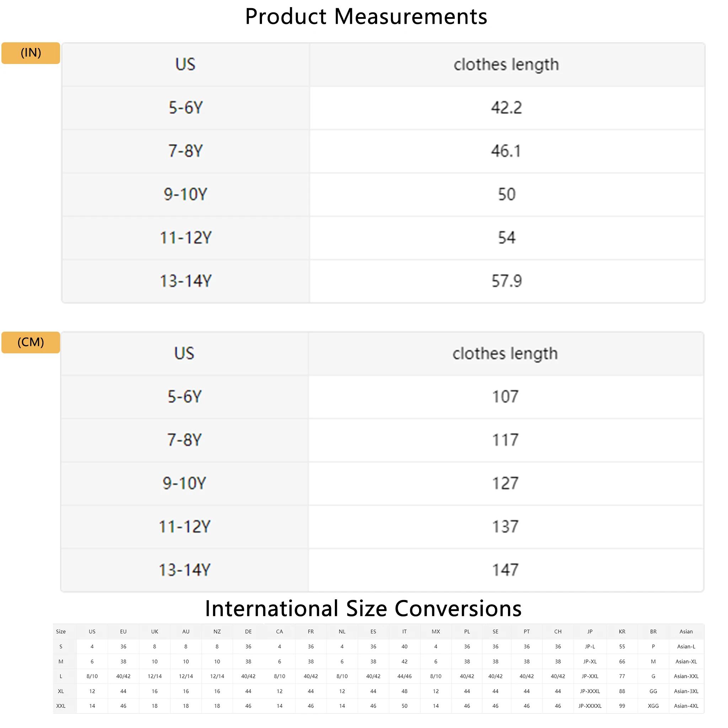Image resolution: width=728 pixels, height=728 pixels.
Task: Click the 107 centimeter value
Action: [505, 397]
